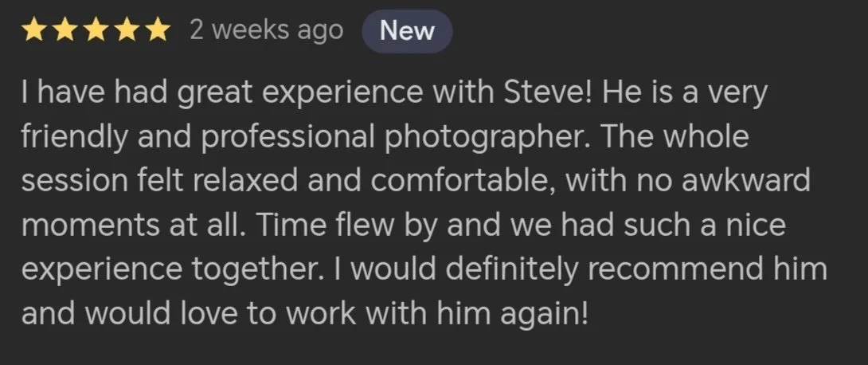The image size is (868, 365).
Task: Click the word "session" starting the third line
Action: (74, 182)
